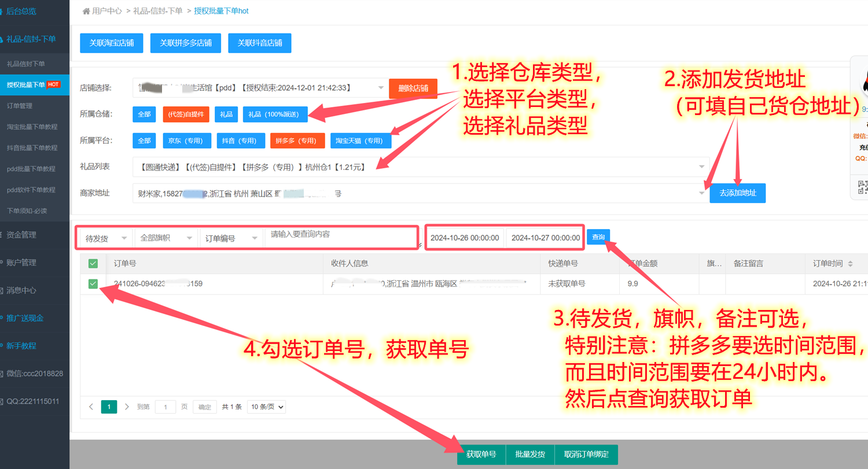Open 消息中心 in the sidebar
868x469 pixels.
pyautogui.click(x=21, y=290)
